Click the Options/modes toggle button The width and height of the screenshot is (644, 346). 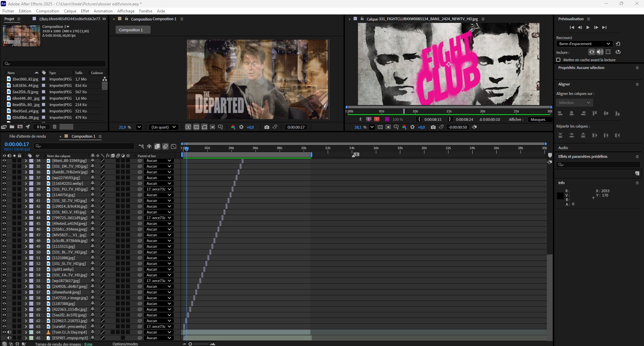(125, 344)
